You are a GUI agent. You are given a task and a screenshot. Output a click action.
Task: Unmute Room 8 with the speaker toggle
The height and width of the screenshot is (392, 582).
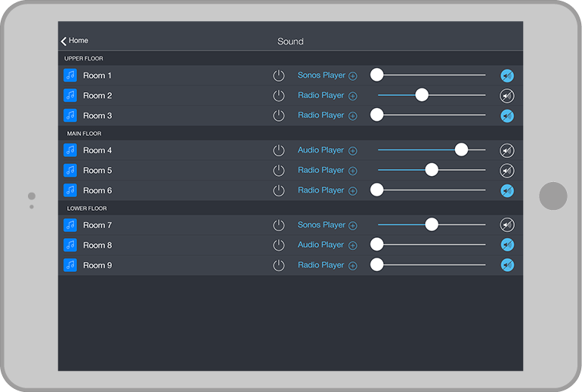click(507, 245)
